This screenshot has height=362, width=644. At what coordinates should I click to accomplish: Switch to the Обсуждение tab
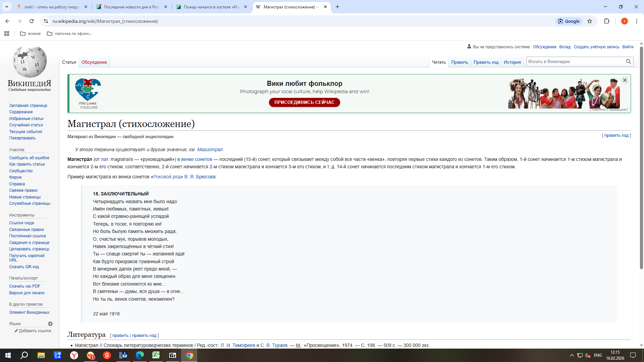point(94,62)
